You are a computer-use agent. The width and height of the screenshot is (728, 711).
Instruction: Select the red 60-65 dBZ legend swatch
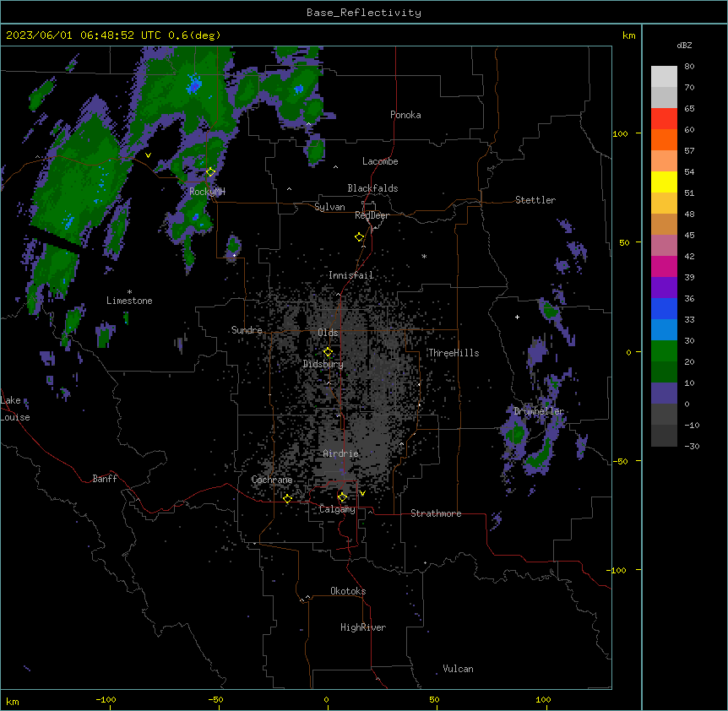point(664,119)
